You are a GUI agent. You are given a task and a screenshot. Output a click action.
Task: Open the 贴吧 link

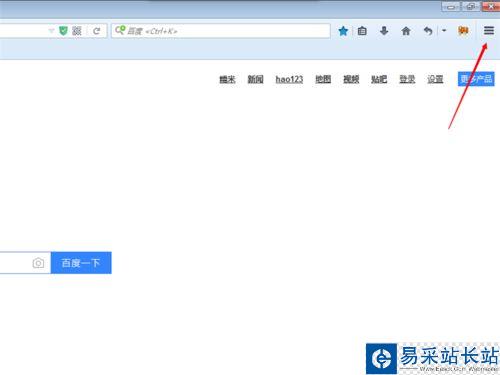coord(379,79)
